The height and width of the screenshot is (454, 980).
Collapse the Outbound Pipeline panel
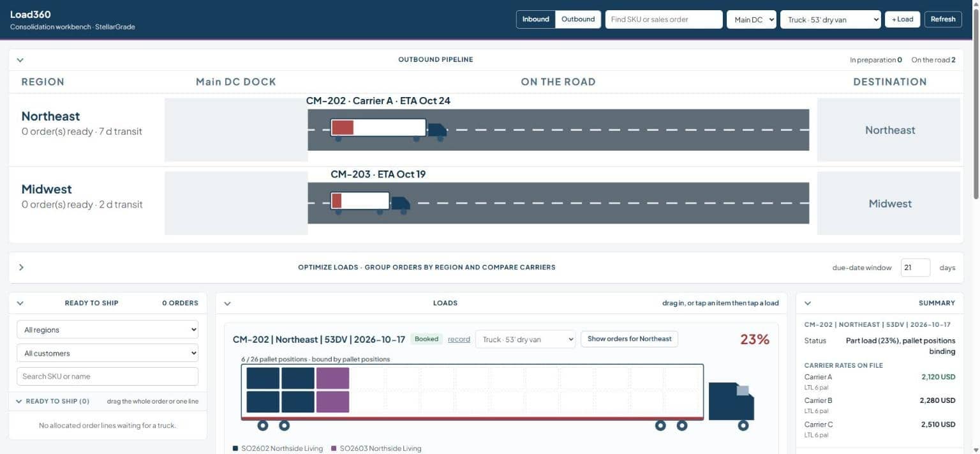point(20,60)
